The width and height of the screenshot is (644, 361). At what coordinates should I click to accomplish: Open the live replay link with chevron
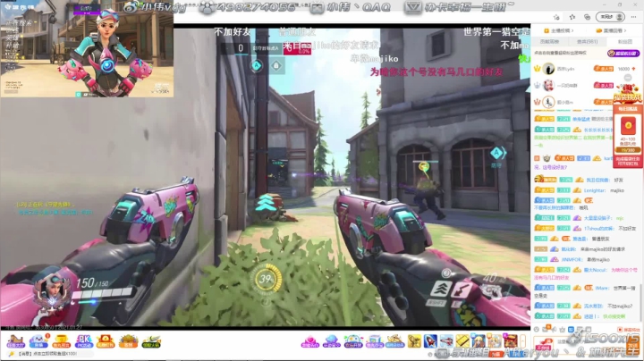coord(611,30)
